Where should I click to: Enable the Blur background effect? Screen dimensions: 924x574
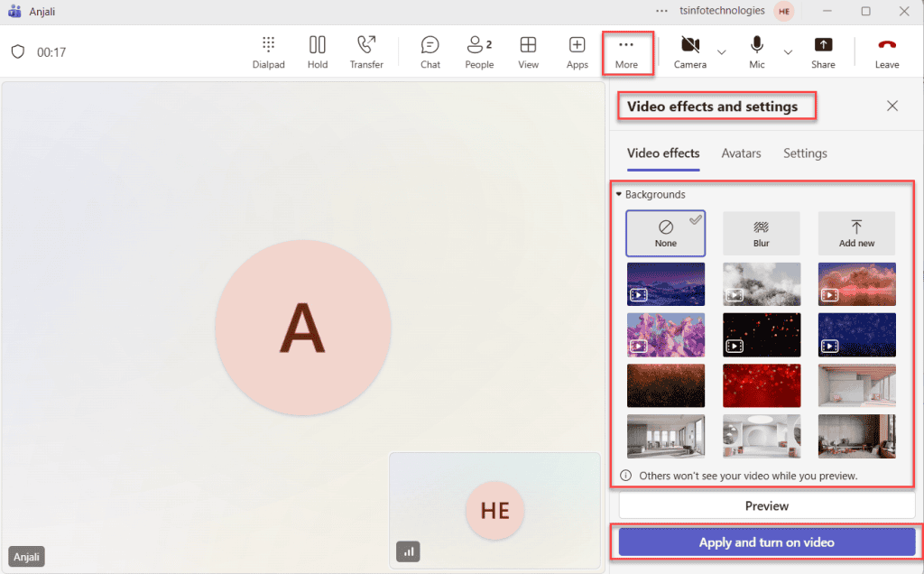761,233
